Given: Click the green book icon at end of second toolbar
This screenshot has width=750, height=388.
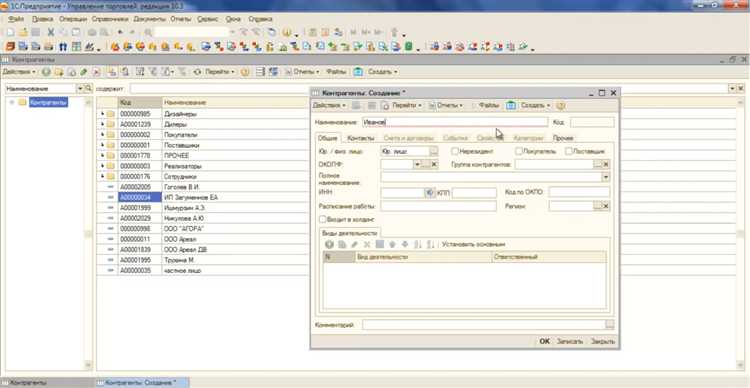Looking at the screenshot, I should tap(409, 47).
